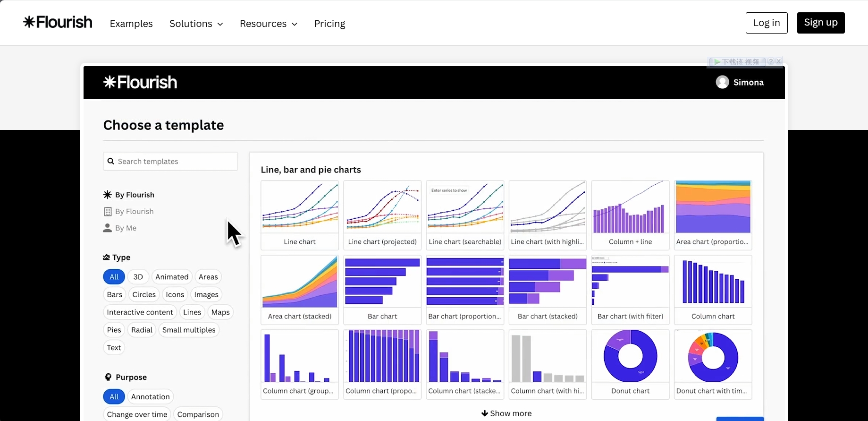Select By Flourish filter with building icon
This screenshot has width=868, height=421.
tap(128, 211)
